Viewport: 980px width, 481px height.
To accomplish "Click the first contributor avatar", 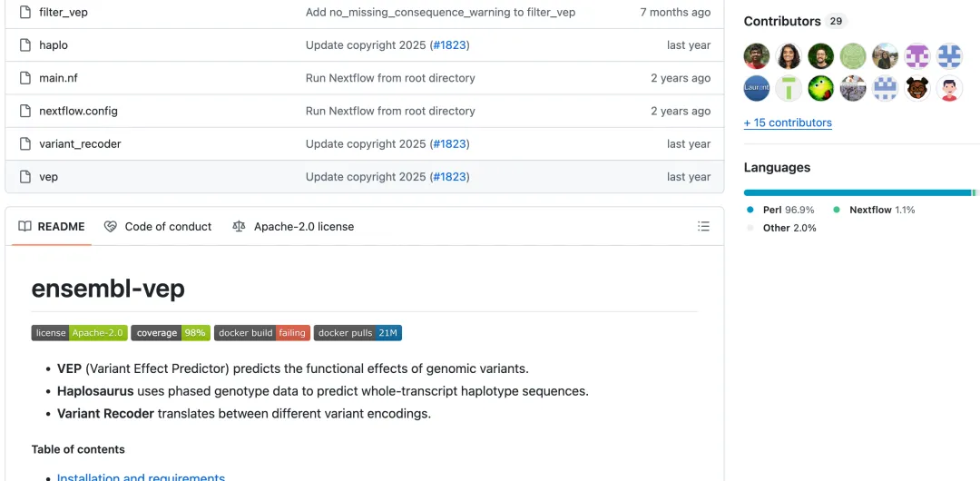I will [757, 56].
